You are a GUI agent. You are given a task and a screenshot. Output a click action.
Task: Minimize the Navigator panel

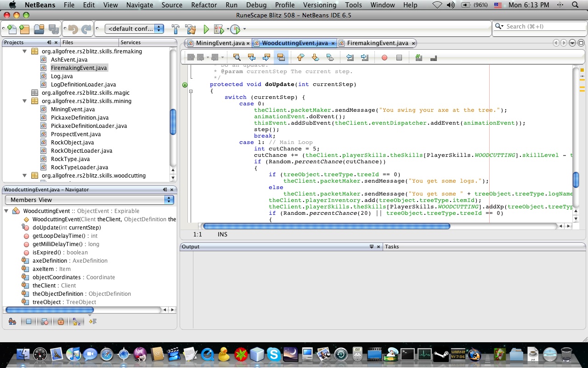click(165, 190)
